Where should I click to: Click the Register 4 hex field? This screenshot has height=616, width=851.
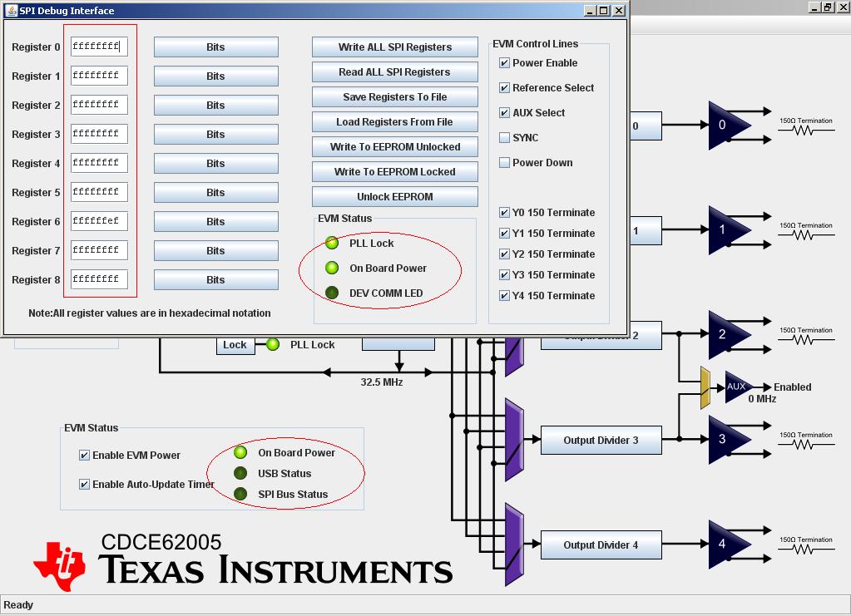(99, 163)
